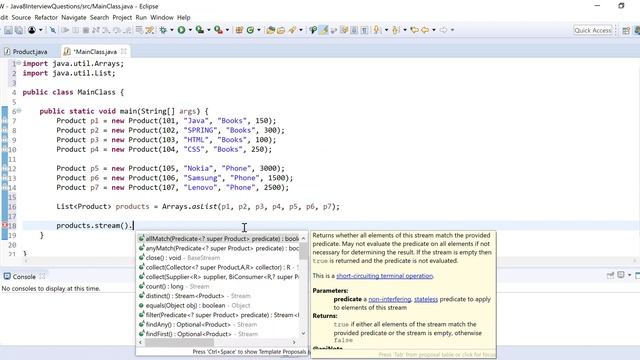640x360 pixels.
Task: Click the Open Task folder icon
Action: tap(281, 30)
